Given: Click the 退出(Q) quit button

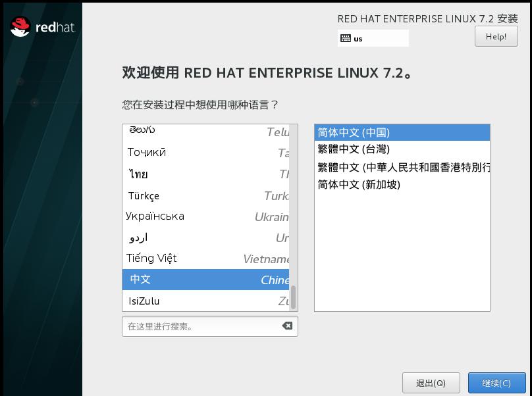Looking at the screenshot, I should tap(431, 383).
